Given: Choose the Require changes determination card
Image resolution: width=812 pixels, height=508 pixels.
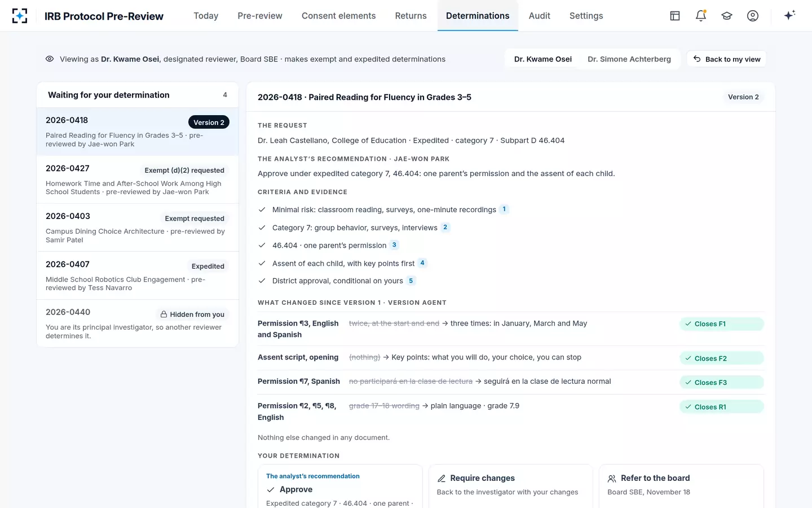Looking at the screenshot, I should pyautogui.click(x=510, y=487).
